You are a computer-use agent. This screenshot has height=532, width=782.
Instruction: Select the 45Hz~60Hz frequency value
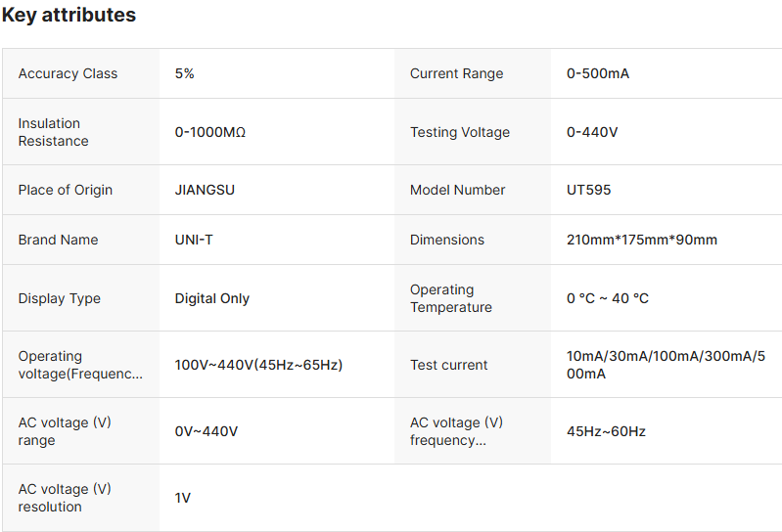click(x=606, y=431)
